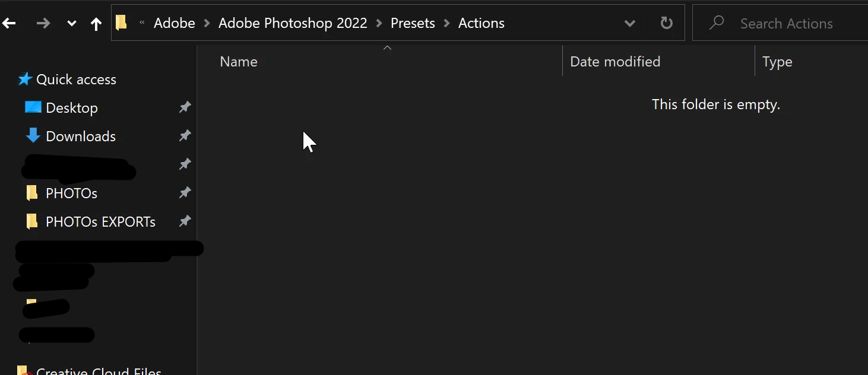Viewport: 868px width, 375px height.
Task: Sort by Date modified column
Action: 614,62
